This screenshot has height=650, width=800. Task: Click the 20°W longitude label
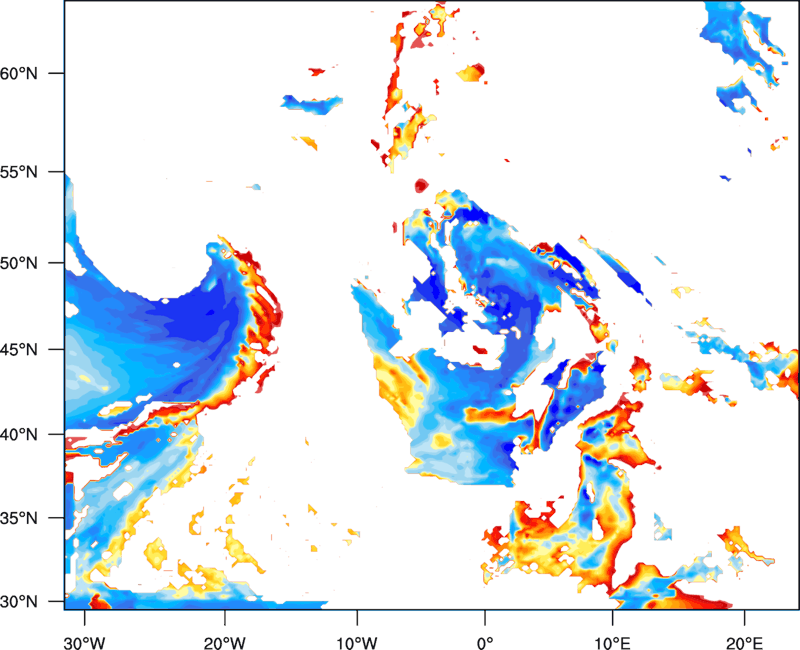pos(224,643)
